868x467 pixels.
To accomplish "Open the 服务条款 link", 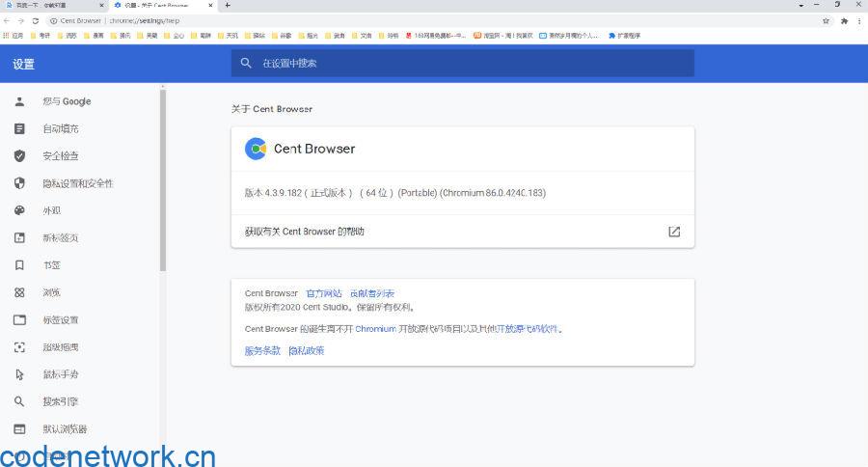I will tap(262, 350).
